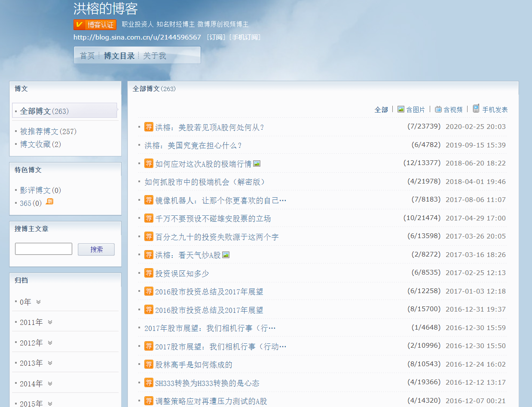Viewport: 532px width, 407px height.
Task: Filter posts by 含图片
Action: (x=416, y=110)
